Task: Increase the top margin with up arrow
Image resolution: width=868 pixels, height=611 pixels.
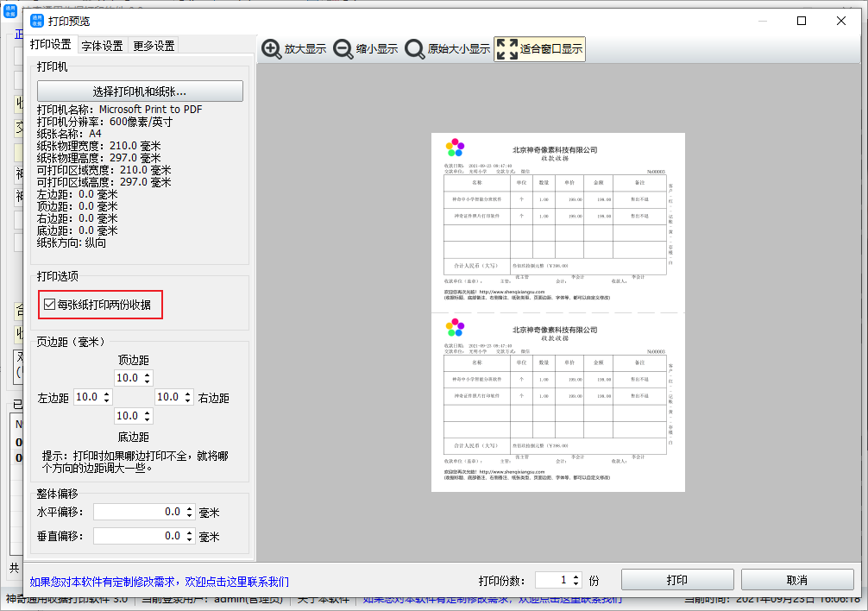Action: tap(148, 375)
